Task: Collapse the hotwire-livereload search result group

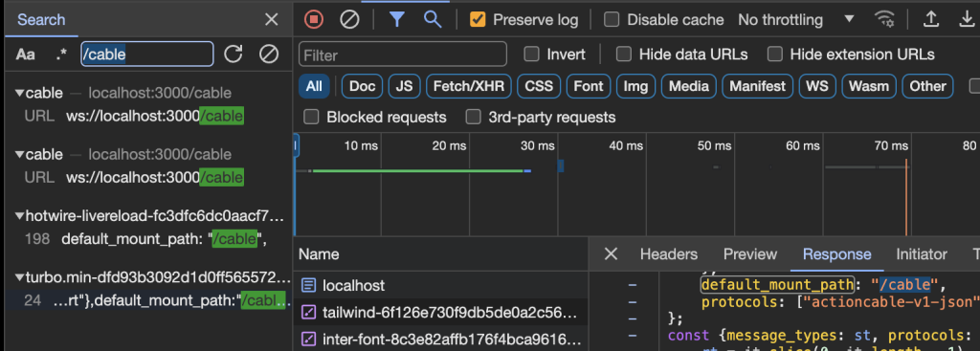Action: (20, 216)
